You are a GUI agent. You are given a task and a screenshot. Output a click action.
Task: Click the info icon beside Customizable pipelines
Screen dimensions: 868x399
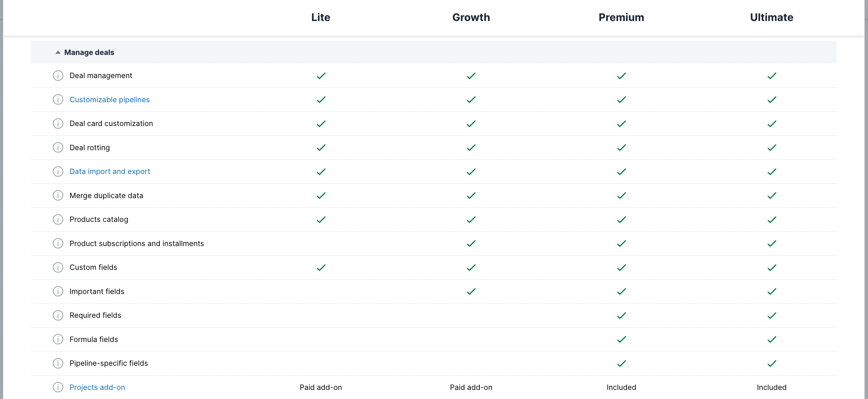click(58, 99)
